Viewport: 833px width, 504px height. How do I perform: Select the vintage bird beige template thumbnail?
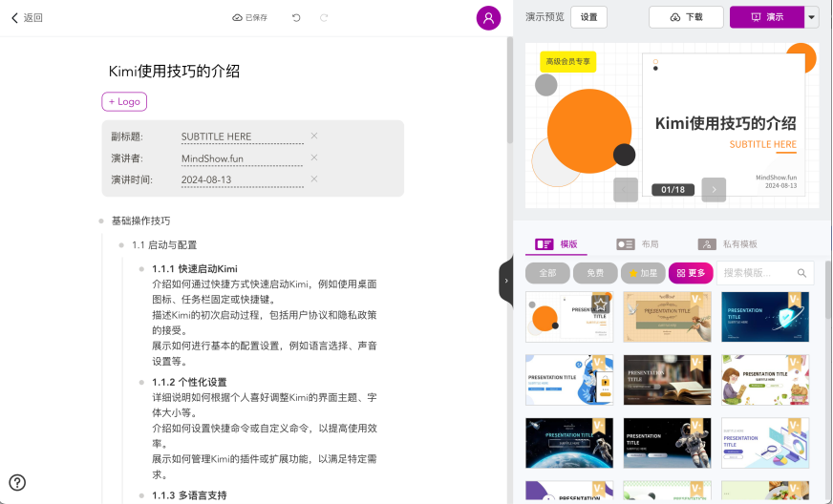[667, 317]
